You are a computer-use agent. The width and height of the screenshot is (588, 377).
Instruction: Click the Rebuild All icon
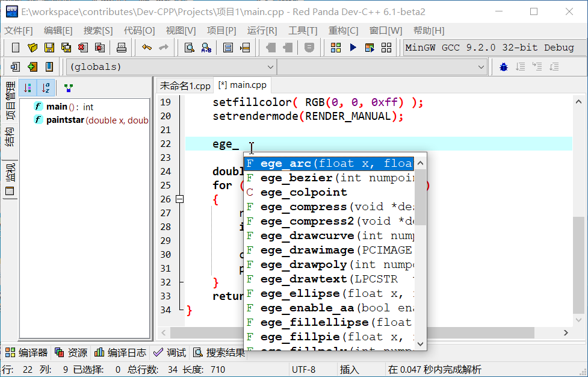(386, 48)
